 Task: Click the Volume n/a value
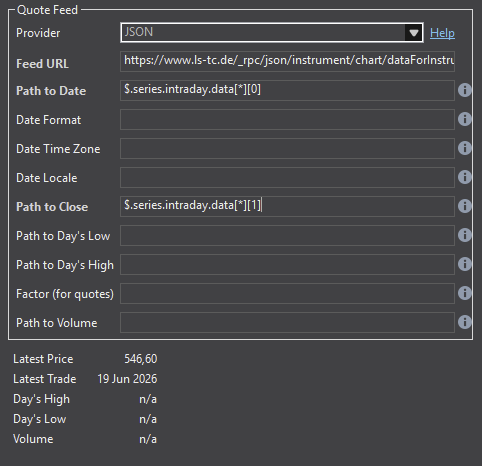tap(148, 439)
